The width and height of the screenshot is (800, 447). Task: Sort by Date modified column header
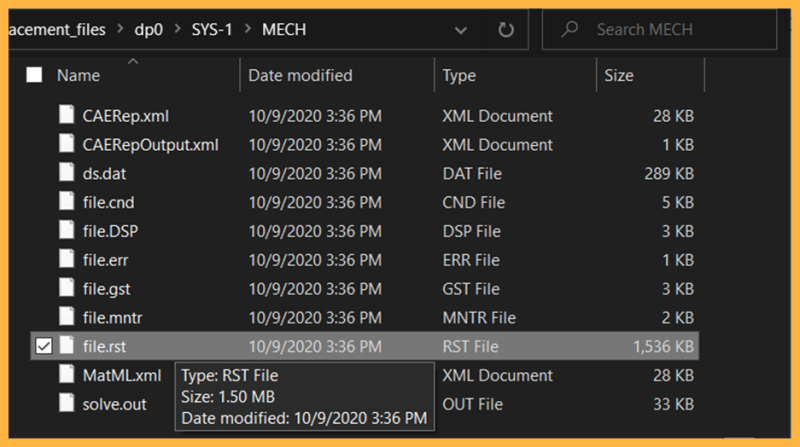click(300, 75)
